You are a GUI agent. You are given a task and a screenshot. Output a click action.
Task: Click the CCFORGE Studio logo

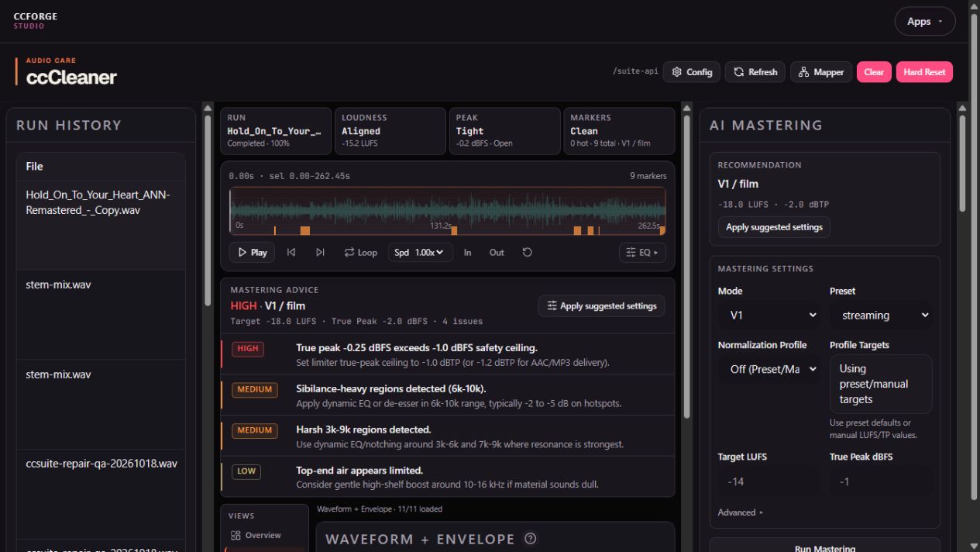(36, 20)
